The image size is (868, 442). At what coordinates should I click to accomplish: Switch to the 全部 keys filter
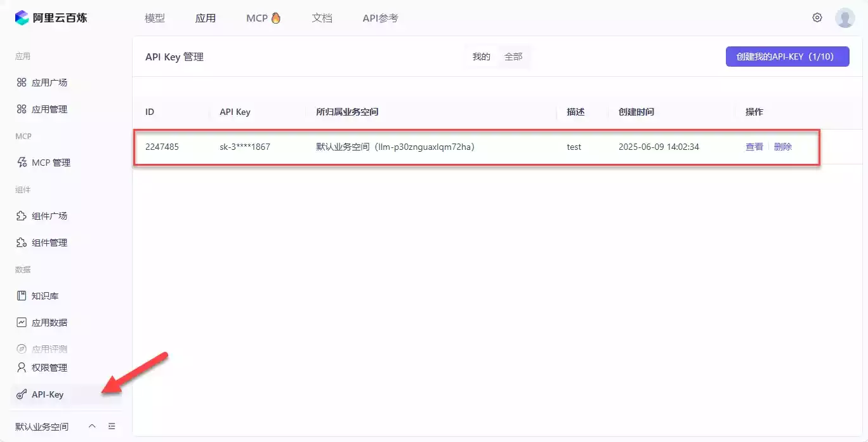pyautogui.click(x=513, y=57)
